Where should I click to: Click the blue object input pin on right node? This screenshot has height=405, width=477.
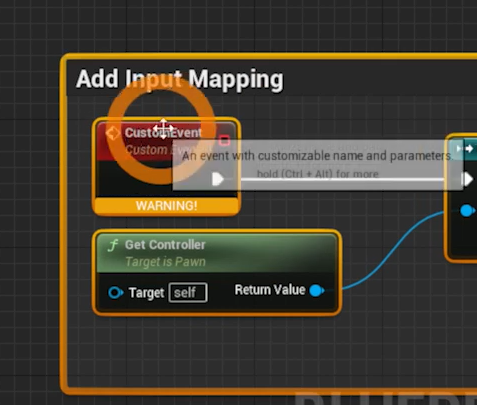point(467,211)
